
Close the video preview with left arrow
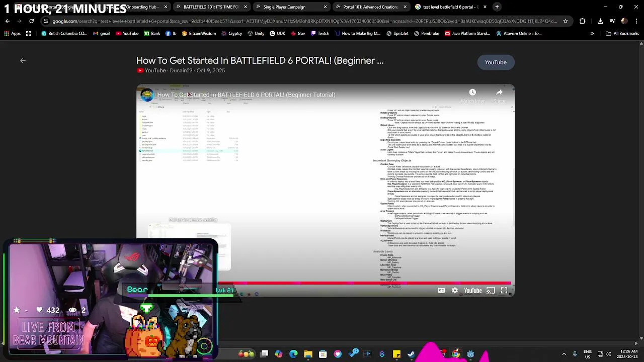[x=23, y=60]
